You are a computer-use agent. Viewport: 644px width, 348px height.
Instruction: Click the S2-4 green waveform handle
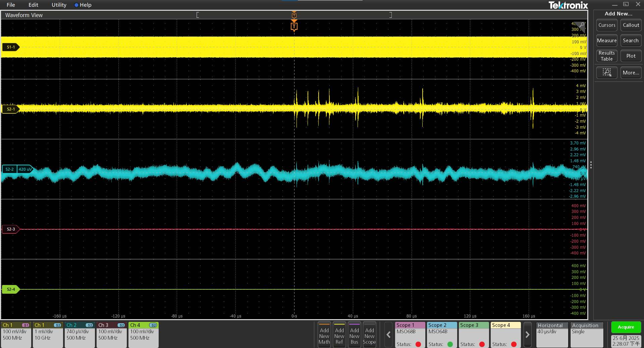click(11, 289)
